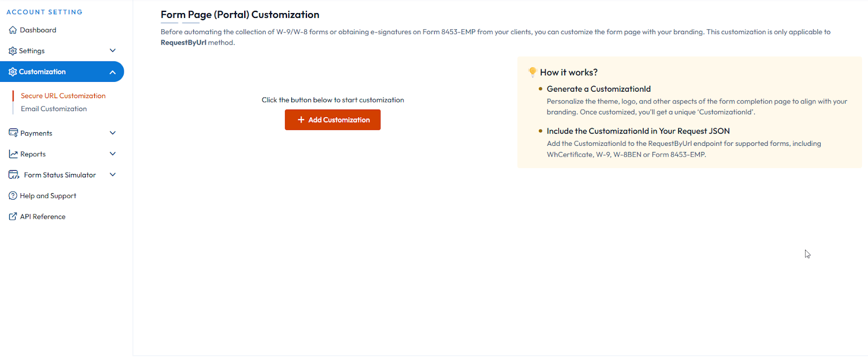Image resolution: width=868 pixels, height=358 pixels.
Task: Select Secure URL Customization submenu item
Action: click(63, 96)
